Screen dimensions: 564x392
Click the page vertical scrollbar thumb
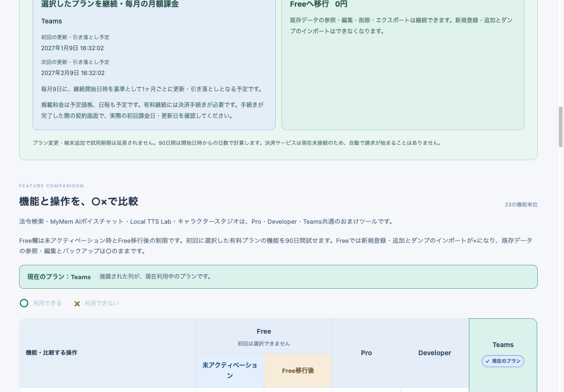click(560, 127)
